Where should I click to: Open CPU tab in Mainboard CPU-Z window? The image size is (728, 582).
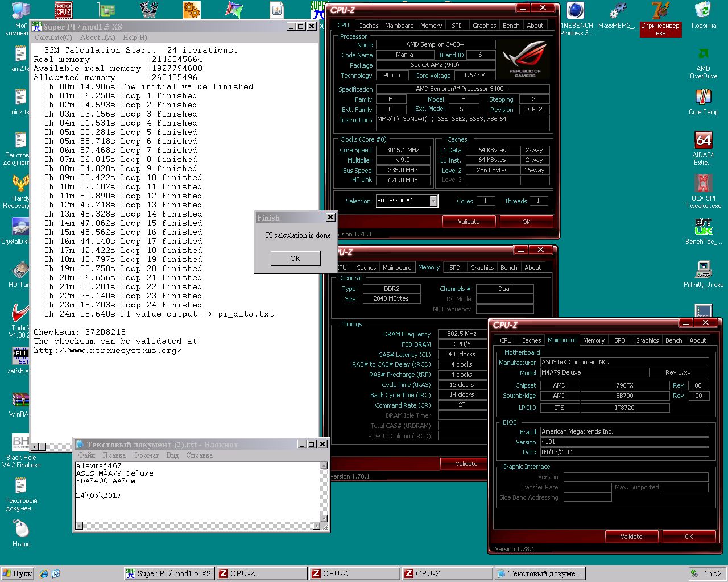[x=506, y=340]
